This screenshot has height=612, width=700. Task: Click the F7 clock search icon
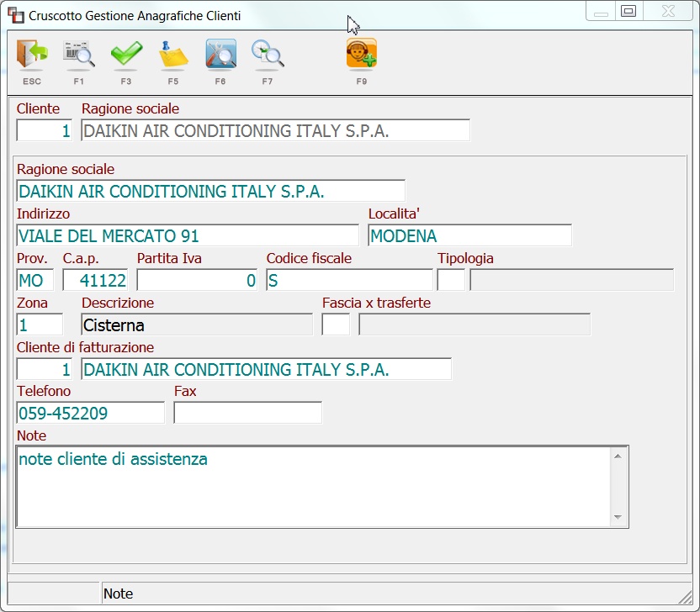pos(268,55)
